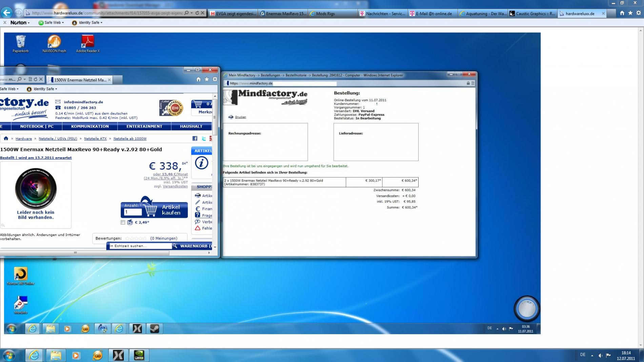Click the printer icon next to Drucken
Viewport: 644px width, 362px height.
(x=231, y=117)
